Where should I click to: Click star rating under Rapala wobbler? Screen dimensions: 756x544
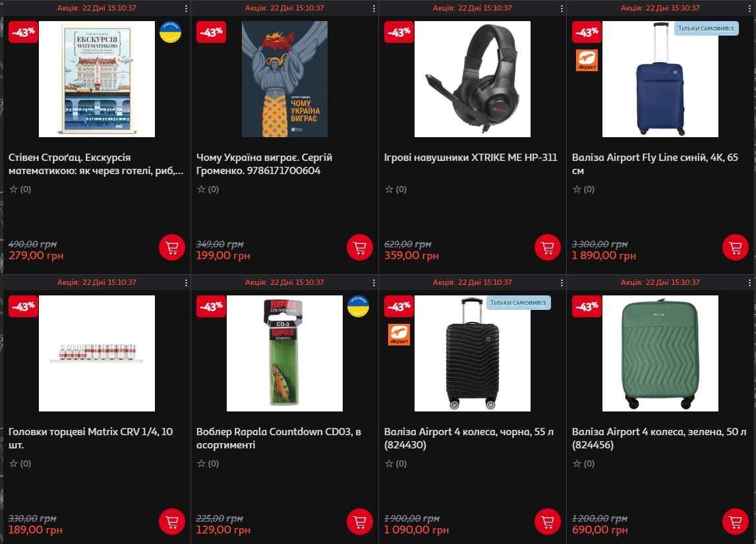click(x=208, y=464)
